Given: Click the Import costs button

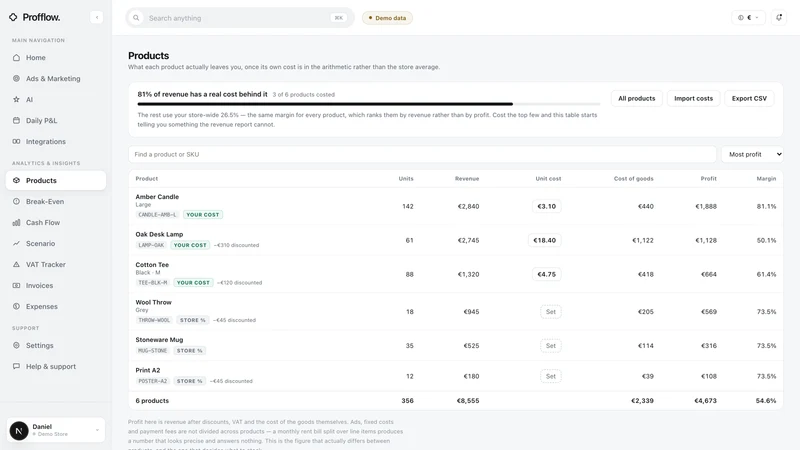Looking at the screenshot, I should tap(693, 98).
